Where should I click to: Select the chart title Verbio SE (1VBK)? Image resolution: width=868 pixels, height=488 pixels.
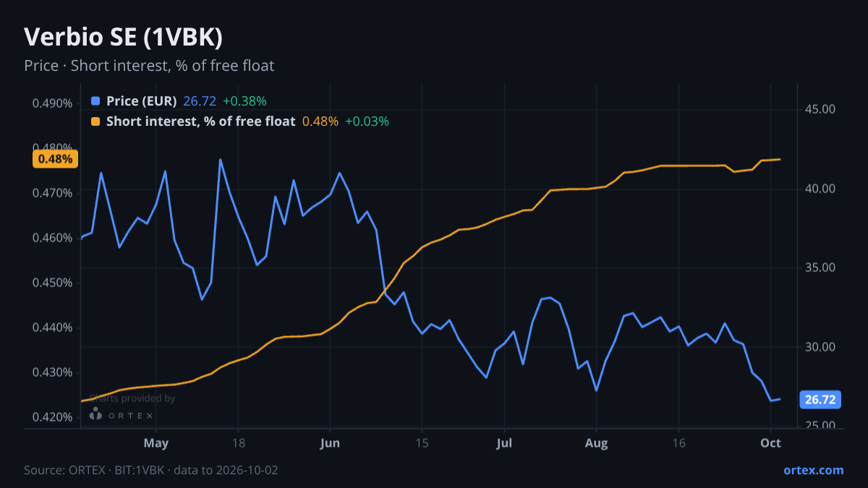123,38
